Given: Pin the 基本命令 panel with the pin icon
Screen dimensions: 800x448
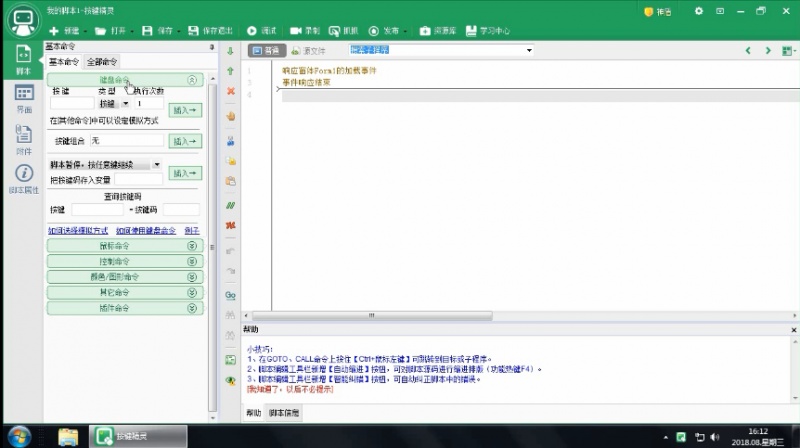Looking at the screenshot, I should pos(212,46).
